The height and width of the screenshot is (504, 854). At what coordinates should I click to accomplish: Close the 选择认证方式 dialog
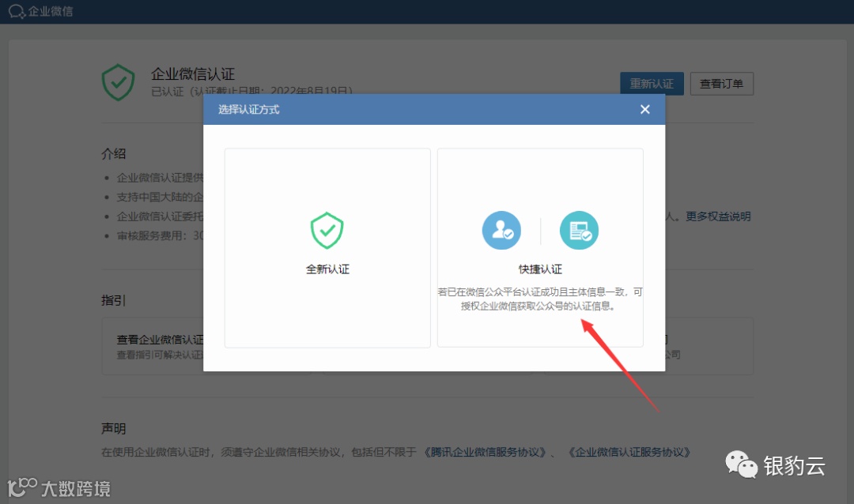point(645,109)
